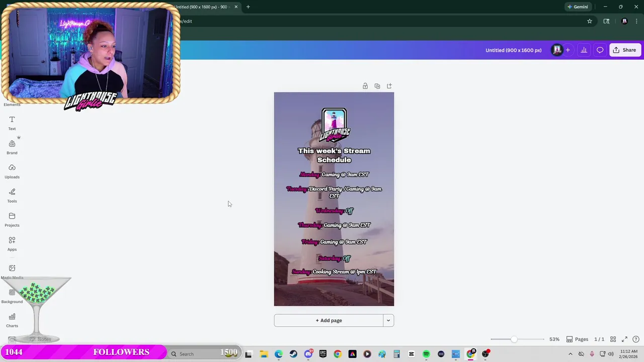Enter fullscreen present mode
Viewport: 644px width, 362px height.
624,339
